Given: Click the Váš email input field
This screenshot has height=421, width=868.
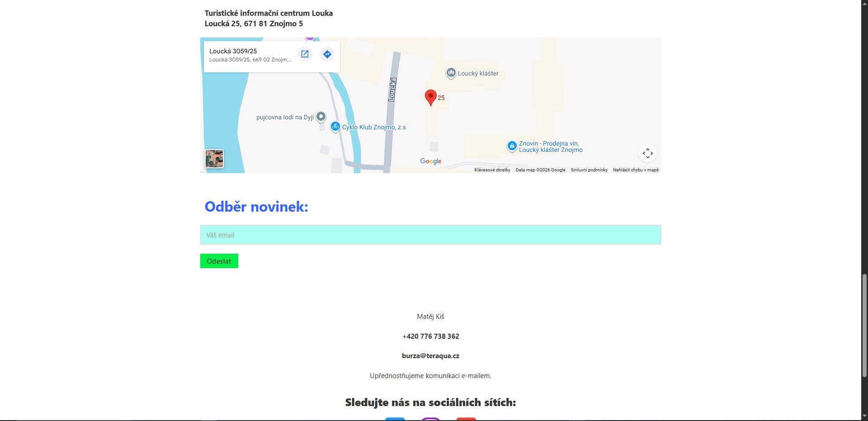Looking at the screenshot, I should [x=430, y=235].
